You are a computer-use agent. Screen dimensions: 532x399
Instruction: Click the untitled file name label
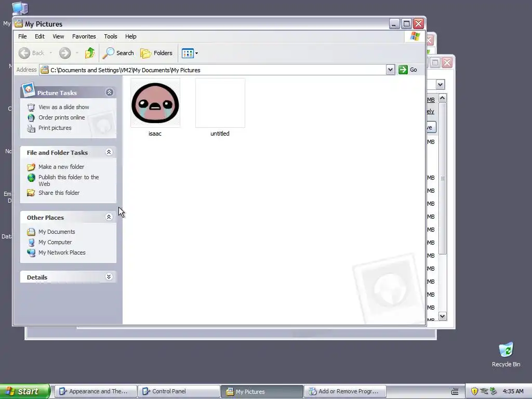pyautogui.click(x=220, y=134)
